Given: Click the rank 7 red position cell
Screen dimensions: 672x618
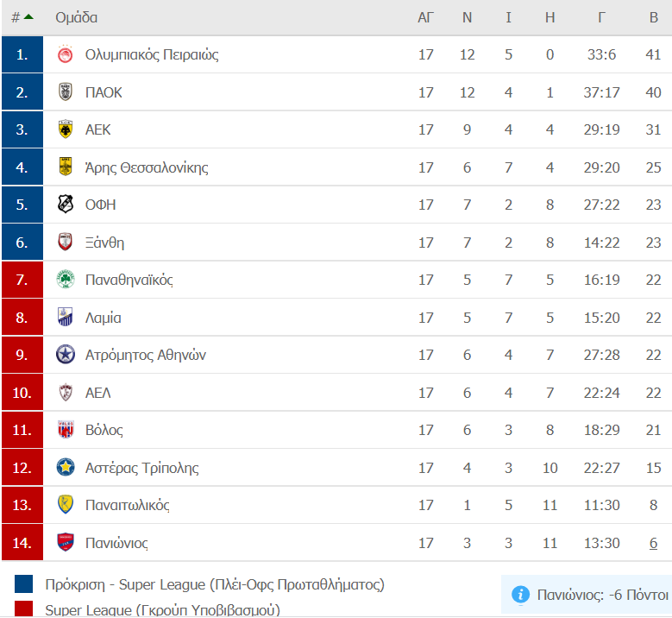Looking at the screenshot, I should tap(22, 280).
